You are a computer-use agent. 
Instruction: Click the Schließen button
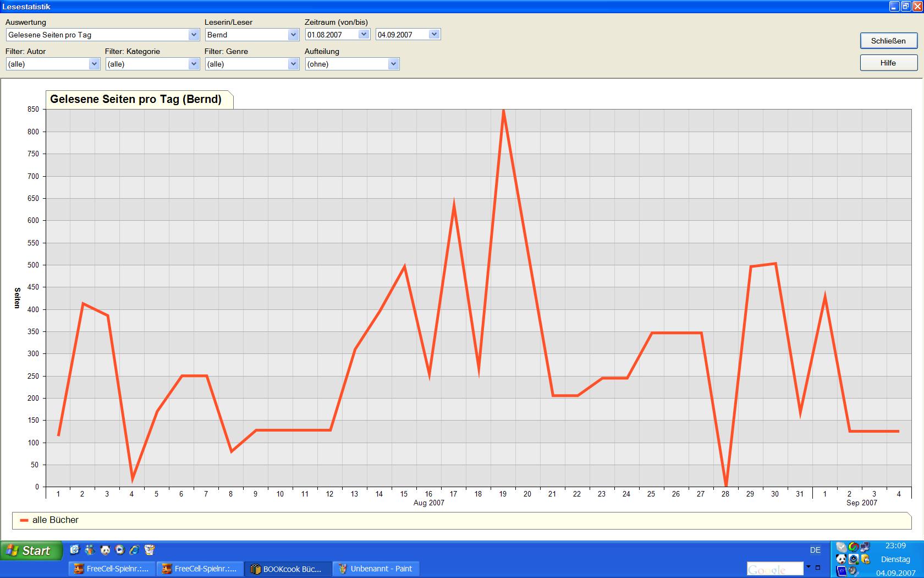coord(888,41)
